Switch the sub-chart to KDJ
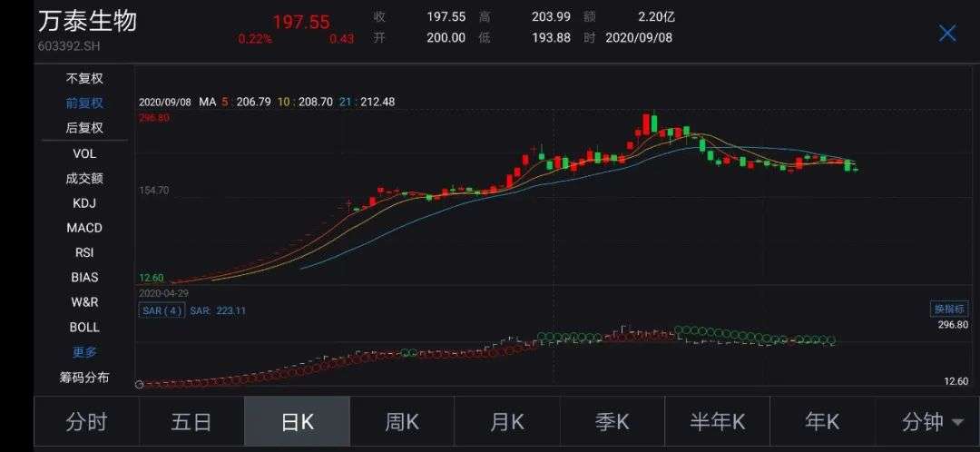This screenshot has height=452, width=980. tap(84, 203)
